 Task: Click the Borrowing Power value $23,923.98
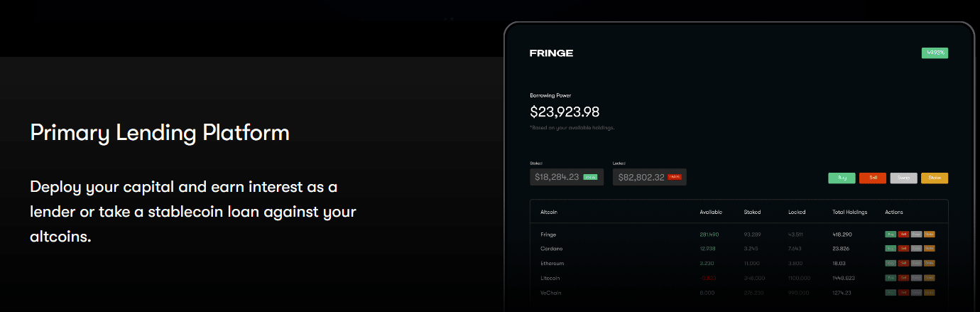[565, 112]
